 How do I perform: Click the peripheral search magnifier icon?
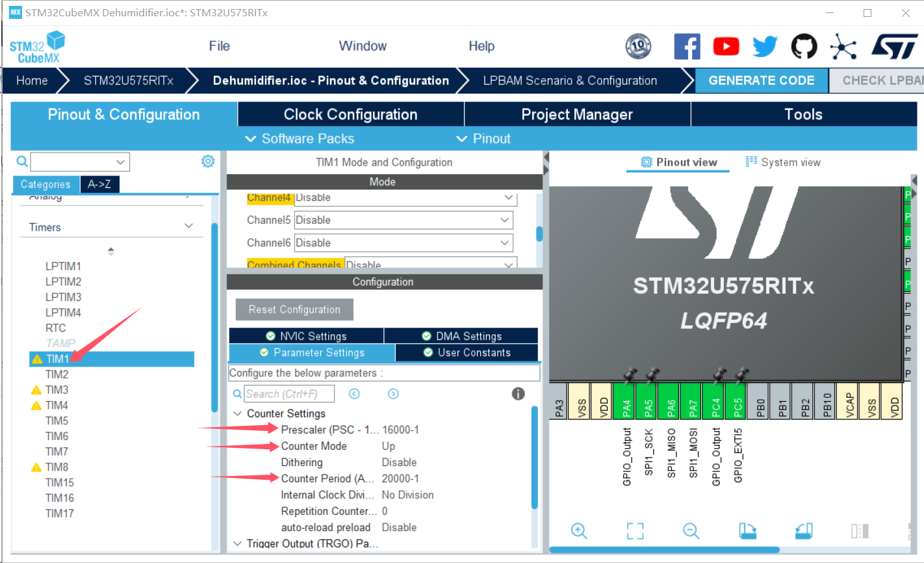22,161
